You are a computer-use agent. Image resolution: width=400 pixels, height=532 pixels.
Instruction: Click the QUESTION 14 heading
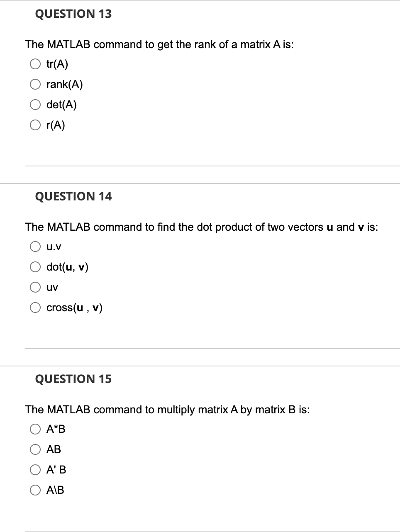73,196
